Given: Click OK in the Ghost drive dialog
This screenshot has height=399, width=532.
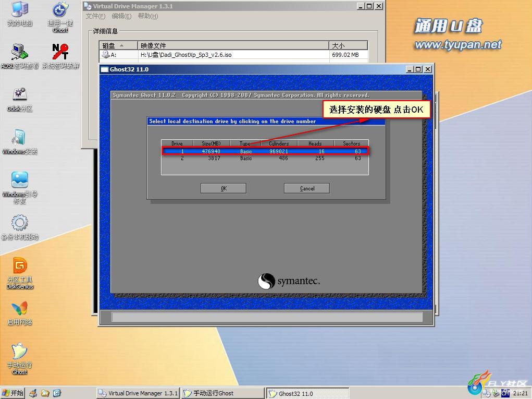Looking at the screenshot, I should coord(224,188).
